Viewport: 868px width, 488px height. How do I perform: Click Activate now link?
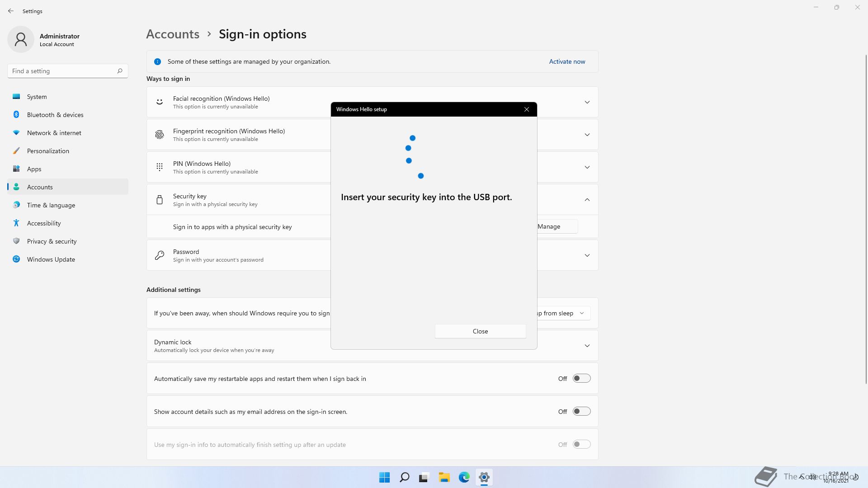point(567,61)
